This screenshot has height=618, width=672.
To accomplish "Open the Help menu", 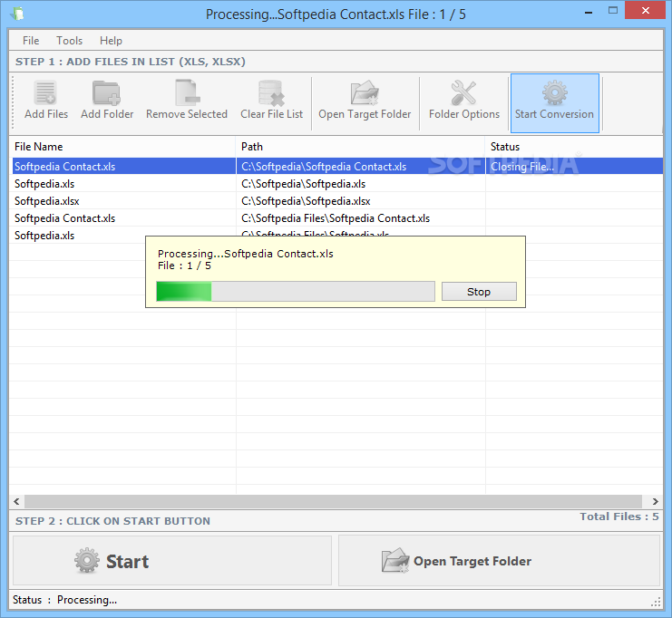I will point(111,41).
